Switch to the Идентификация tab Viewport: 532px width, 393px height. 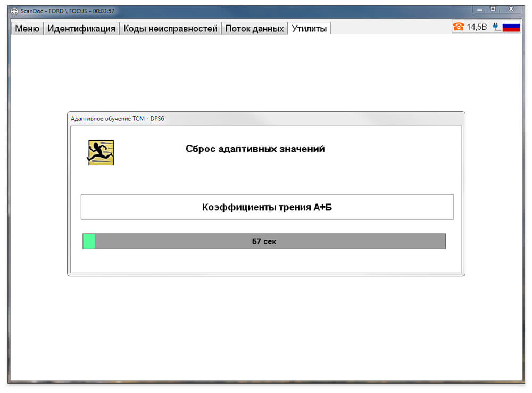(x=81, y=29)
